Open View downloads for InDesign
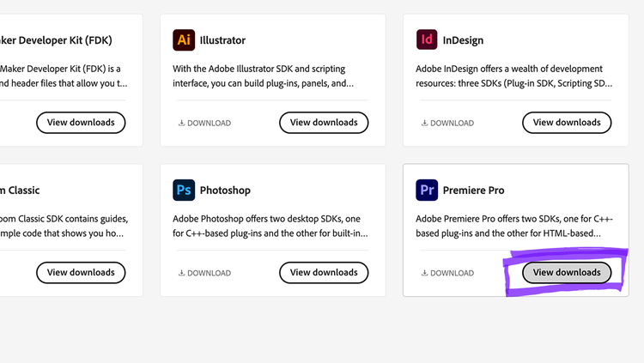Image resolution: width=644 pixels, height=363 pixels. [567, 123]
